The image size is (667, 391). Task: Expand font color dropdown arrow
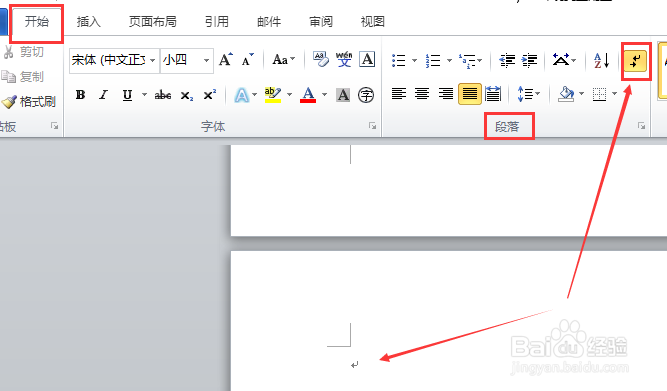(325, 95)
